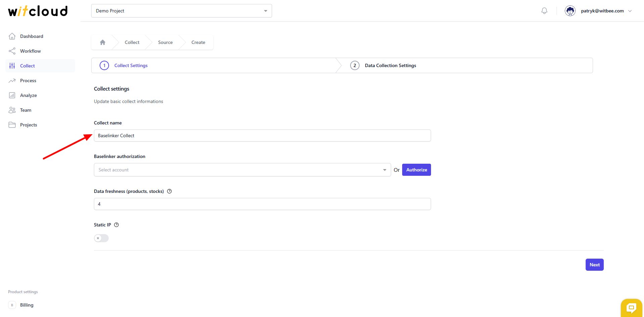Click the Static IP help icon

tap(116, 225)
